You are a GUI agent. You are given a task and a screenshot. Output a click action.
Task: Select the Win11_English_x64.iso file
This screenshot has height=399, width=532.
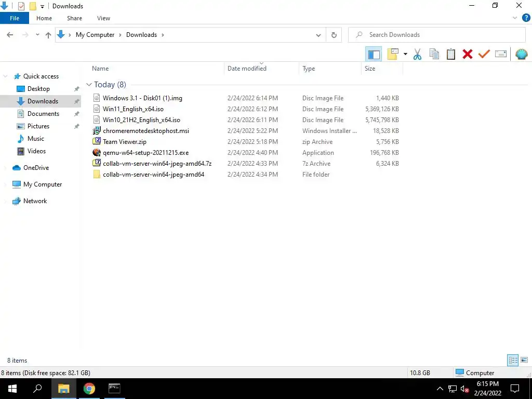133,109
